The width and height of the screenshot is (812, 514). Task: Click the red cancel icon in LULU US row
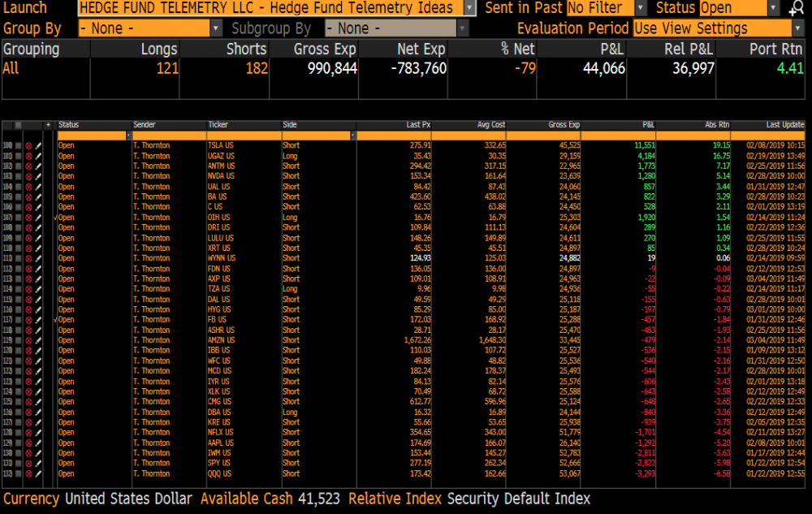coord(28,238)
